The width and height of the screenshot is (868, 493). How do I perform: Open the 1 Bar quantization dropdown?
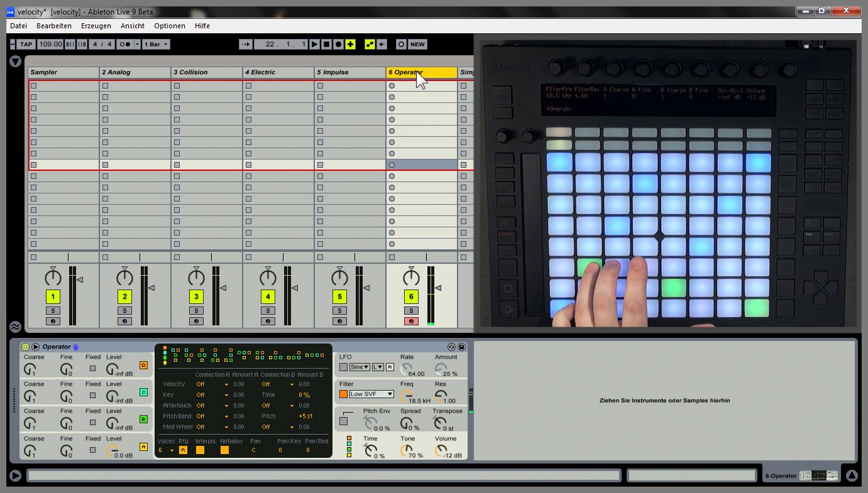157,45
